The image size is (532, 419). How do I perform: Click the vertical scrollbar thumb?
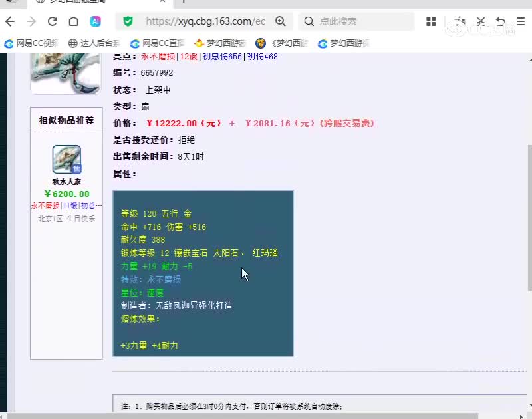tap(529, 217)
